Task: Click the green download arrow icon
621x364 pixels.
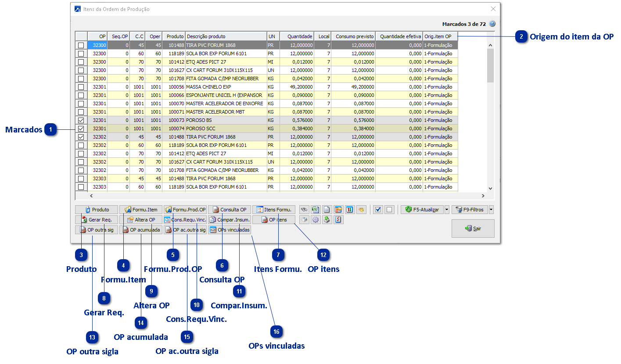Action: (327, 220)
